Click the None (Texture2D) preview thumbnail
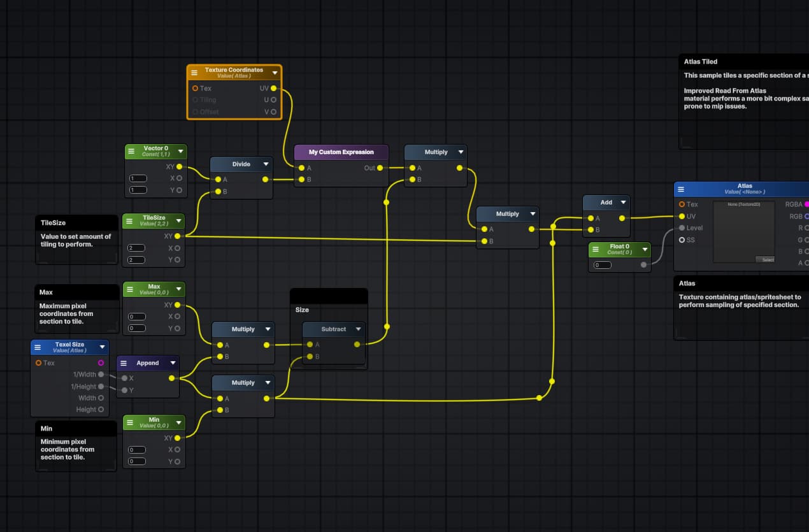This screenshot has width=809, height=532. tap(744, 229)
